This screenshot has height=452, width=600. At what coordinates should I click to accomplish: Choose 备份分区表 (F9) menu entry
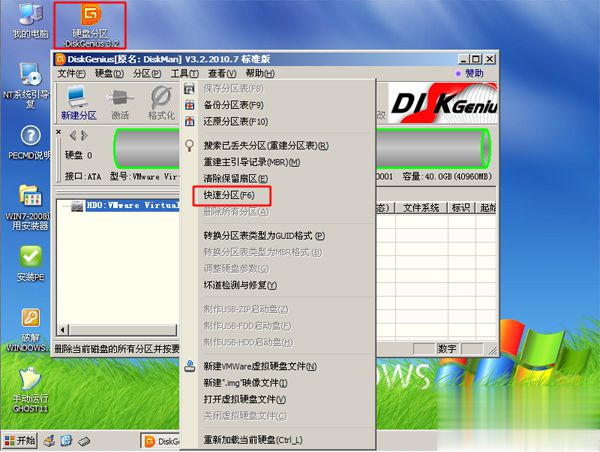tap(235, 104)
